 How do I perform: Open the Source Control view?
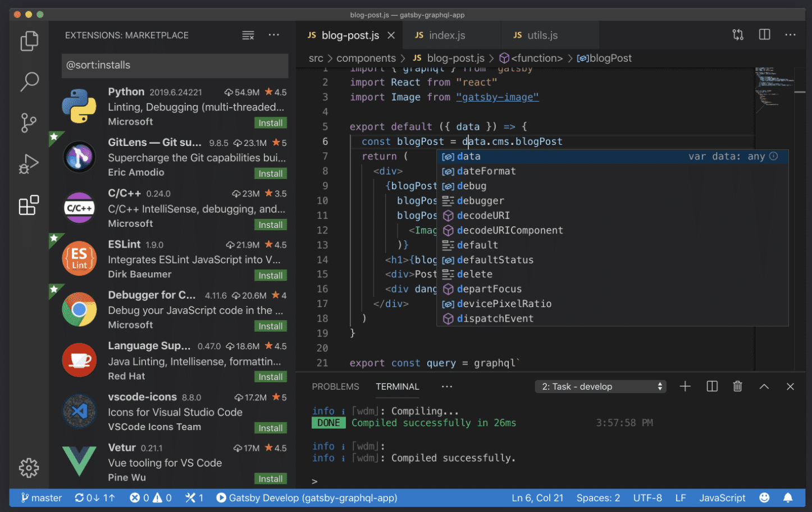tap(29, 122)
